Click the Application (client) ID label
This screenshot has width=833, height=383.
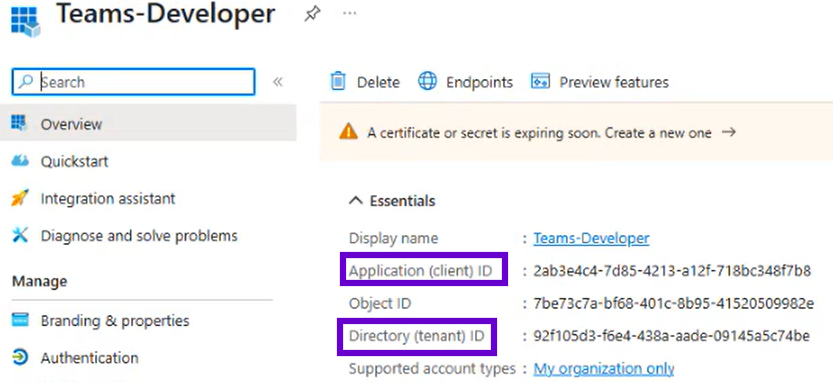click(420, 271)
